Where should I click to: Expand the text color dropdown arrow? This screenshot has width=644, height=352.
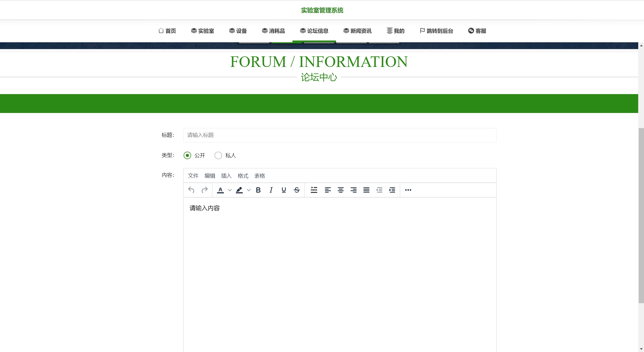(230, 190)
